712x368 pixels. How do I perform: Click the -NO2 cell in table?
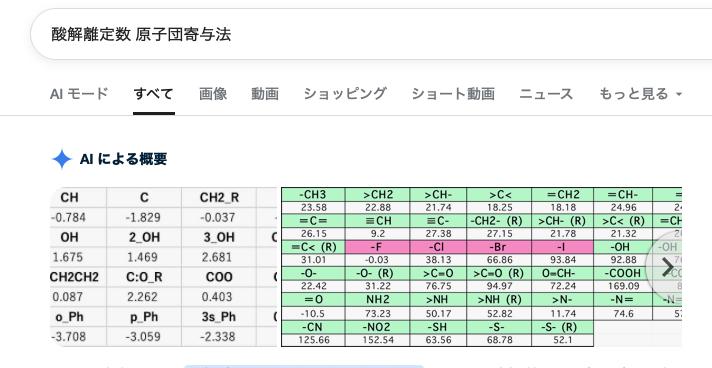(377, 327)
